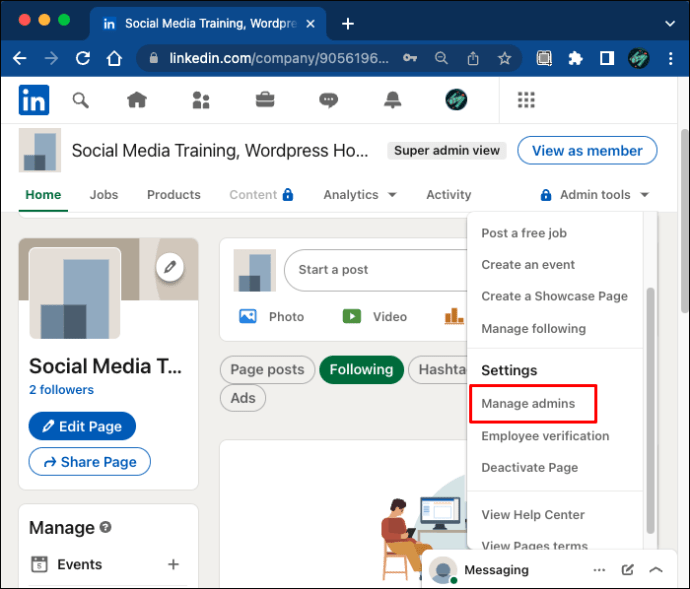The height and width of the screenshot is (589, 690).
Task: Click the LinkedIn home icon in navbar
Action: pyautogui.click(x=136, y=99)
